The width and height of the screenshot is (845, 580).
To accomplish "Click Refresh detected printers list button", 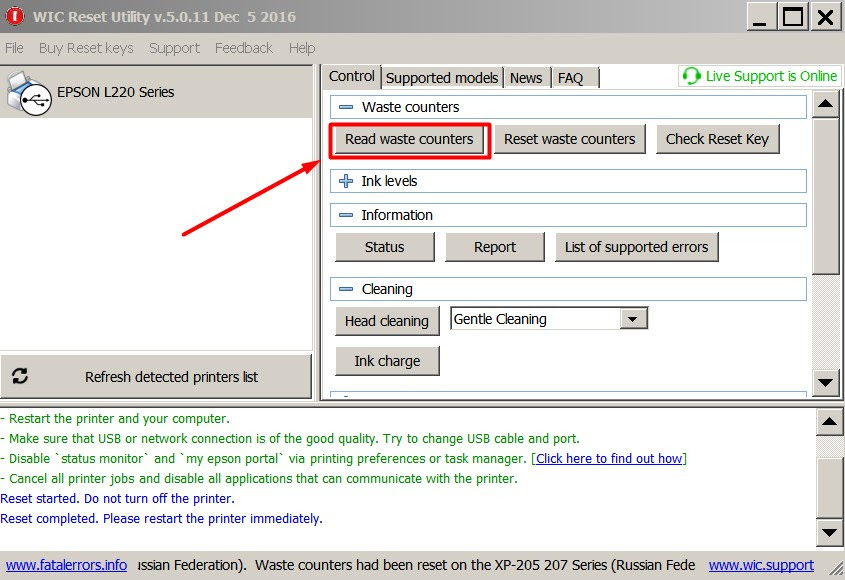I will [156, 376].
